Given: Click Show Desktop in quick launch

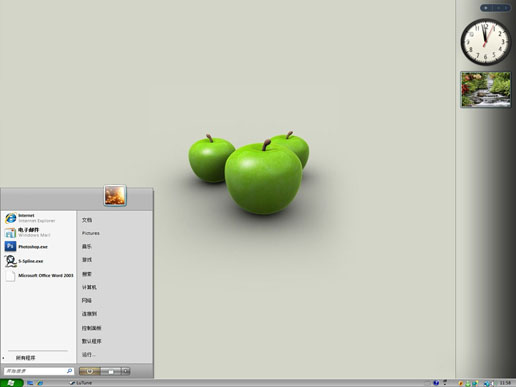Looking at the screenshot, I should pos(30,383).
